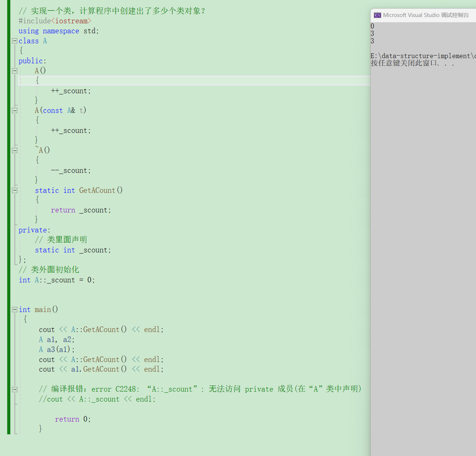The height and width of the screenshot is (456, 476).
Task: Click the debug console window icon
Action: 378,15
